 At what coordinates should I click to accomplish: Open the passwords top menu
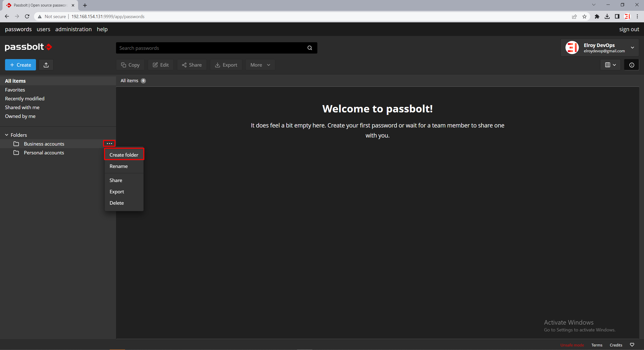click(x=18, y=29)
